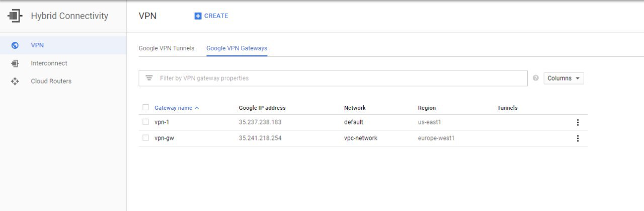
Task: Switch to Google VPN Tunnels tab
Action: (166, 48)
